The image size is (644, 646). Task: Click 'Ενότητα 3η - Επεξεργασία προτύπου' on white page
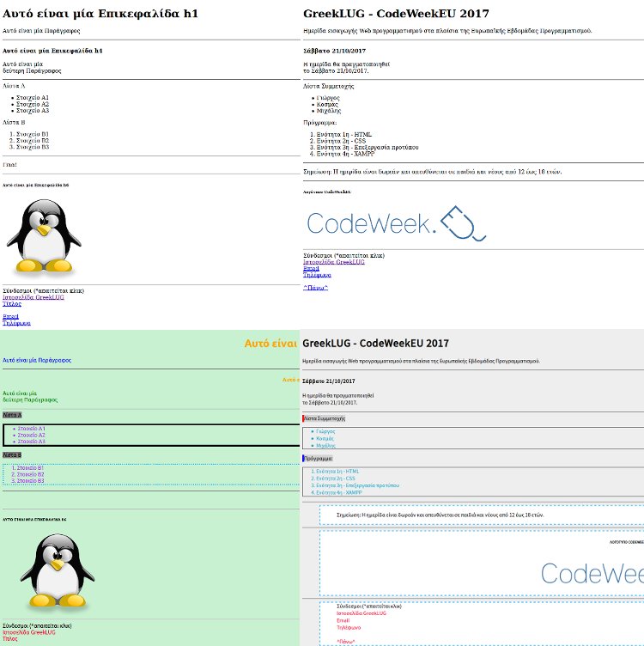(x=368, y=147)
